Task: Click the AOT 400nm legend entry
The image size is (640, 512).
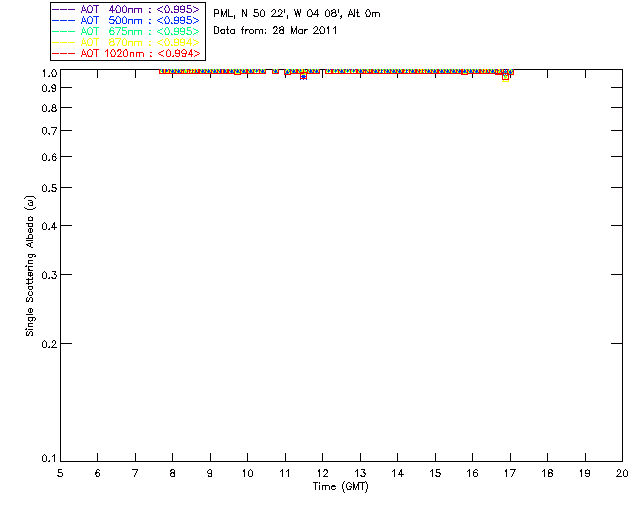Action: (126, 9)
